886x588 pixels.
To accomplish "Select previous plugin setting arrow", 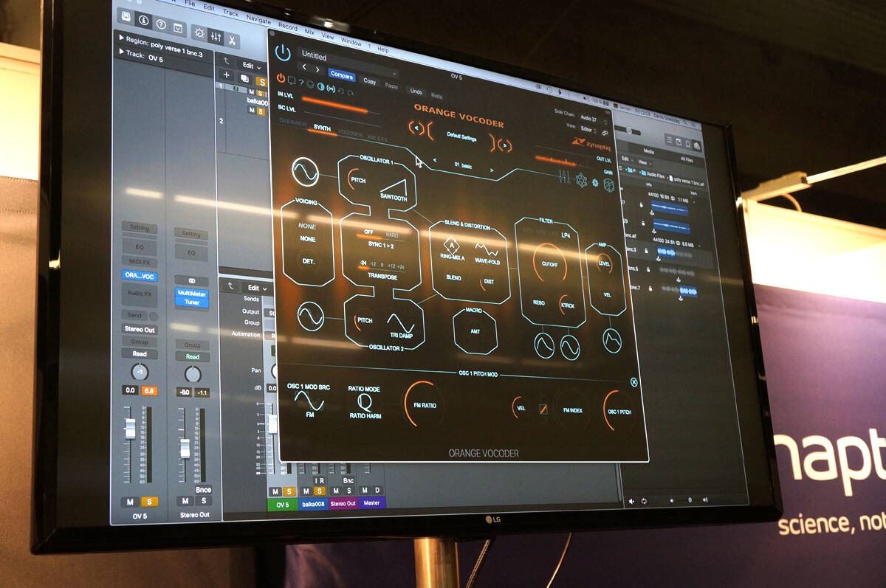I will tap(304, 67).
